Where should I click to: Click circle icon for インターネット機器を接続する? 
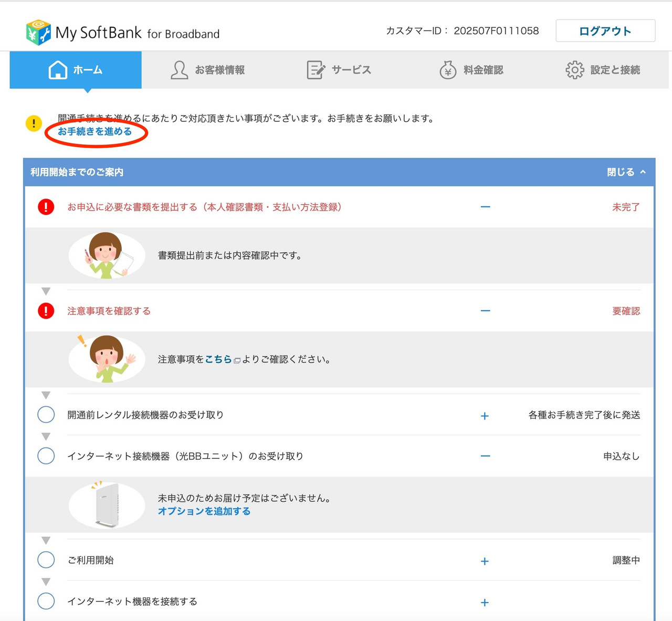(x=46, y=601)
